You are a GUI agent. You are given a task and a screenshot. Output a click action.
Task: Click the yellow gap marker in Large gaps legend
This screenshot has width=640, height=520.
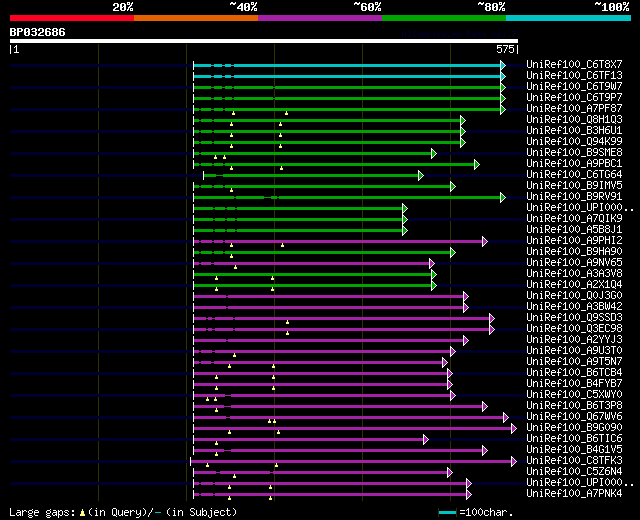82,512
